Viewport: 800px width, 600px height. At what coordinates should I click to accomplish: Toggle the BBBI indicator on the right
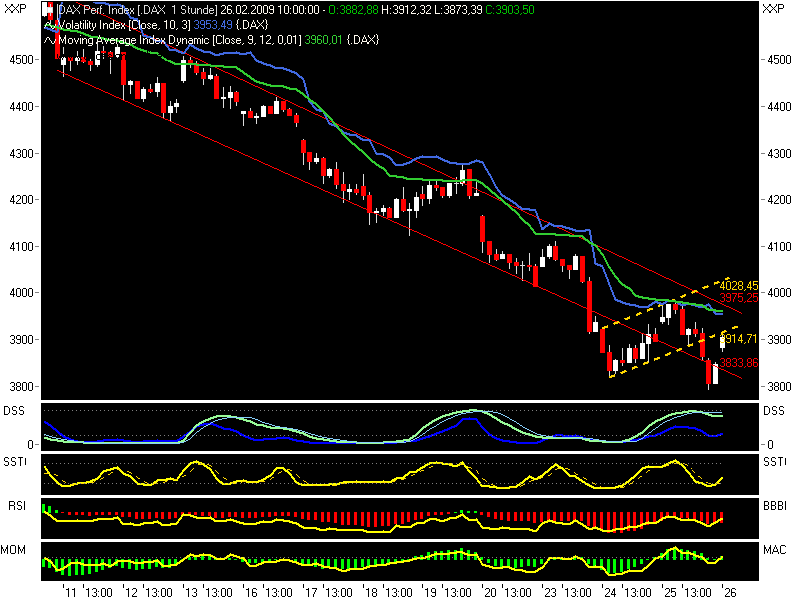pos(773,506)
